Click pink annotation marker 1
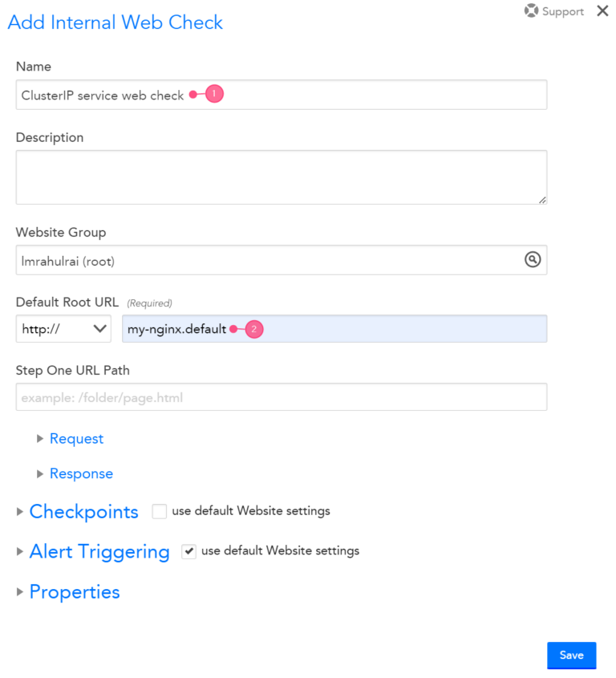616x678 pixels. coord(213,94)
